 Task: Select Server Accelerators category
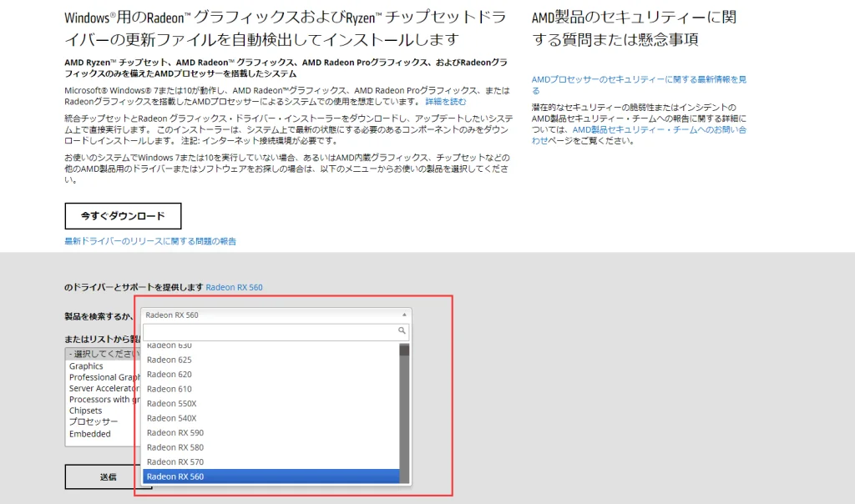point(103,389)
